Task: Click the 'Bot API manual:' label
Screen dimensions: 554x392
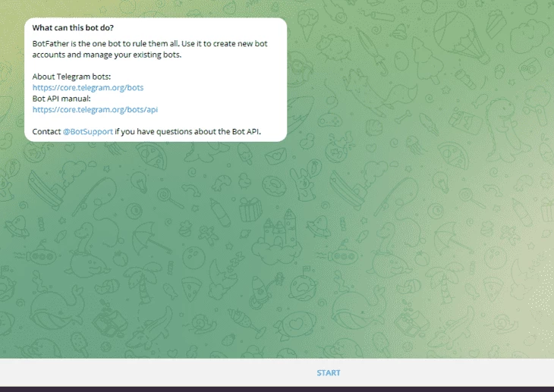Action: pyautogui.click(x=61, y=99)
